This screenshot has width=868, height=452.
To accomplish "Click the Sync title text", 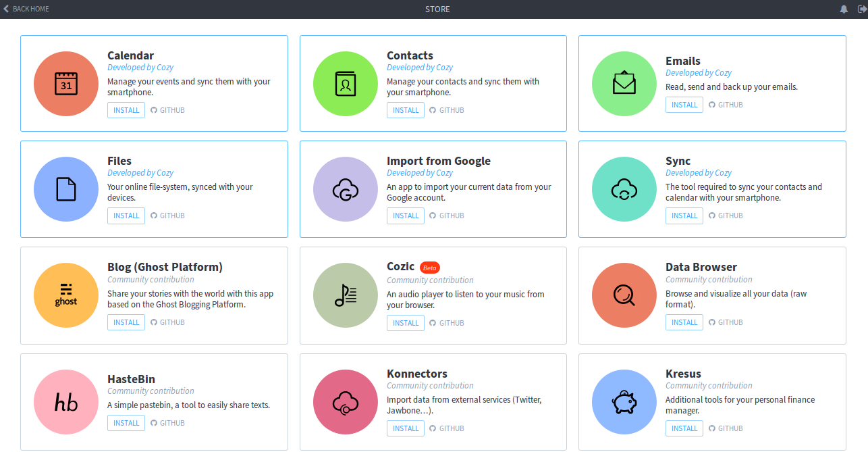I will click(678, 161).
